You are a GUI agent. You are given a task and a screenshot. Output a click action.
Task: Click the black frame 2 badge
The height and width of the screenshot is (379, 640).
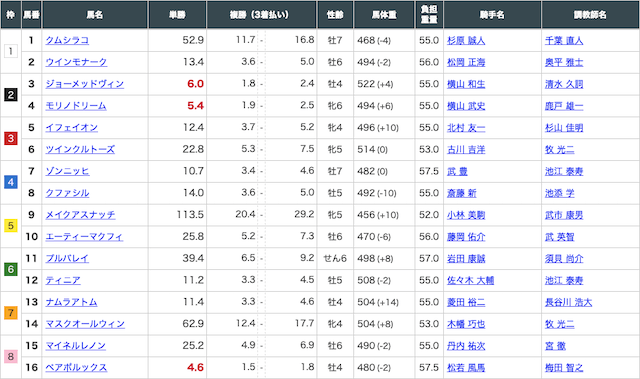11,95
